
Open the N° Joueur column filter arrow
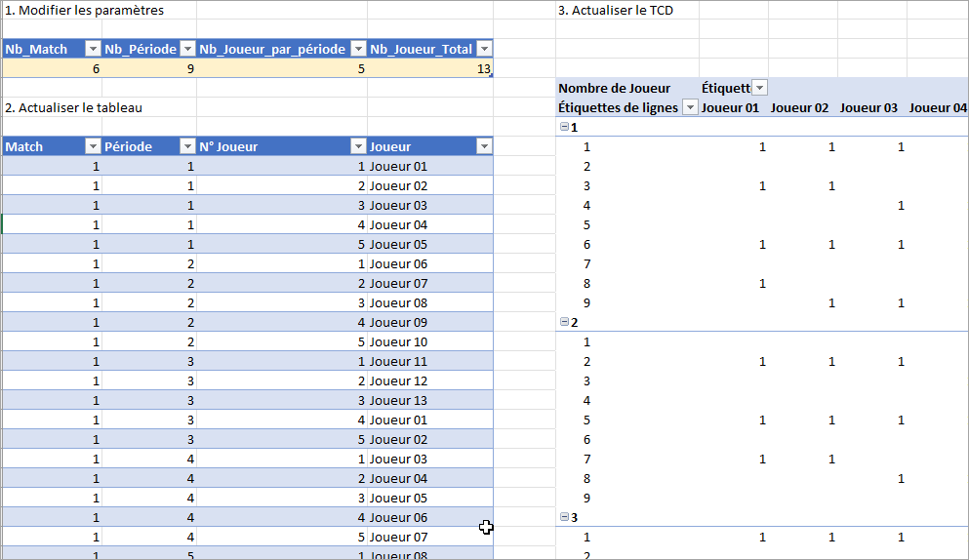358,146
